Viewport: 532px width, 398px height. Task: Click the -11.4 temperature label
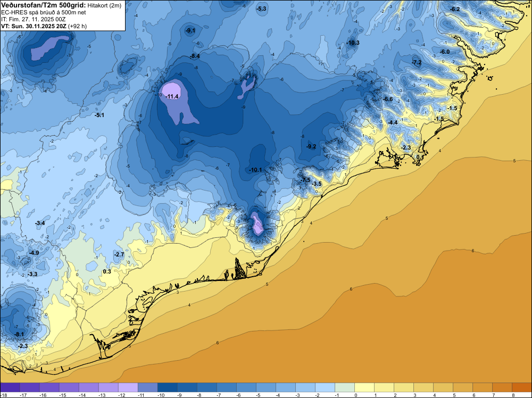(x=172, y=97)
